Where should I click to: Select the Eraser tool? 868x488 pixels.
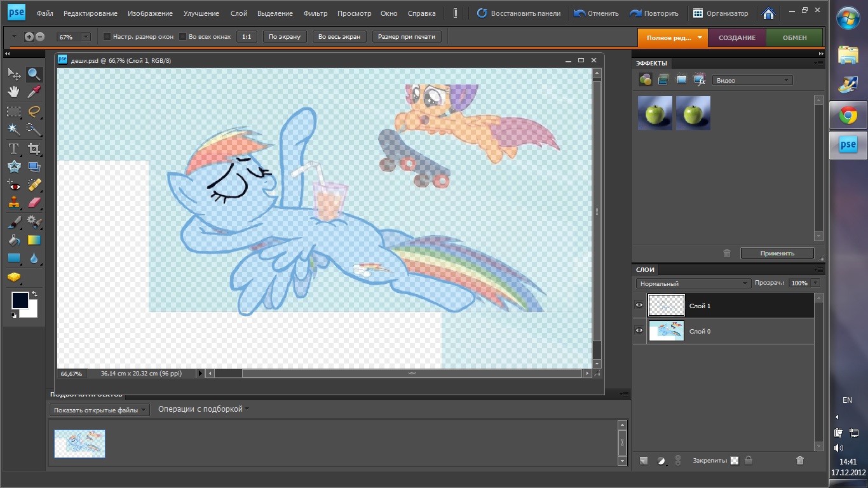pos(34,203)
